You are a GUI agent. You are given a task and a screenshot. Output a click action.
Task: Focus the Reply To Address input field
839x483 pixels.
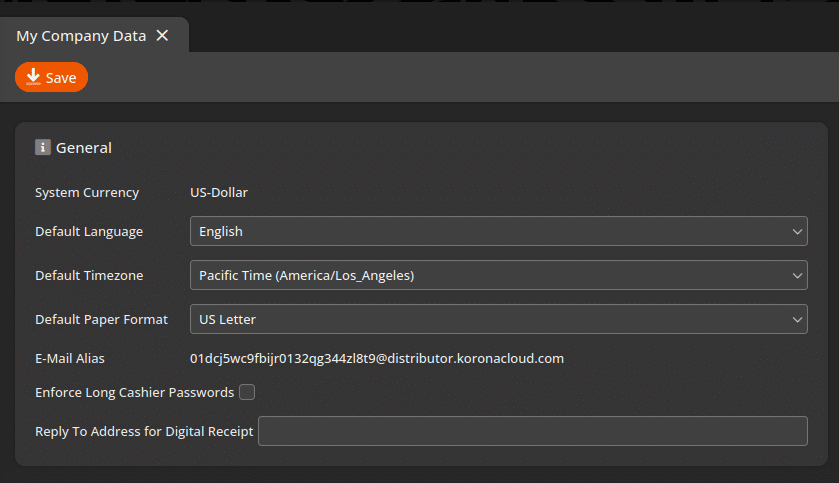532,431
